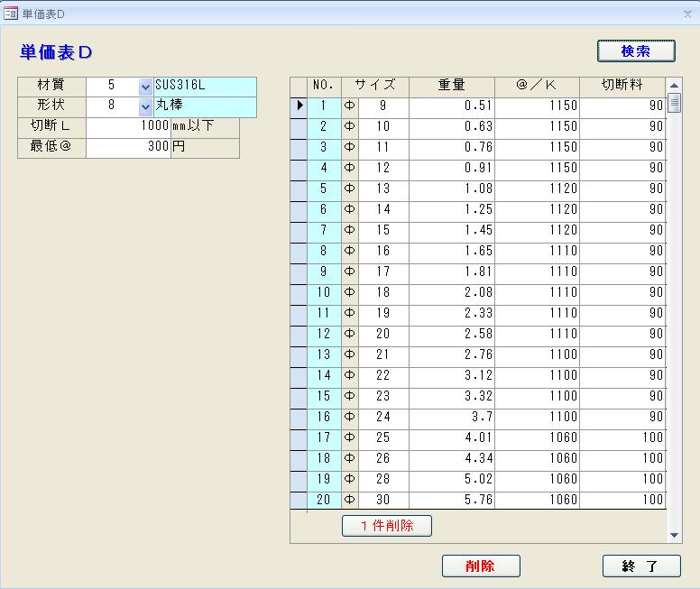
Task: Click the form icon in title bar
Action: (11, 14)
